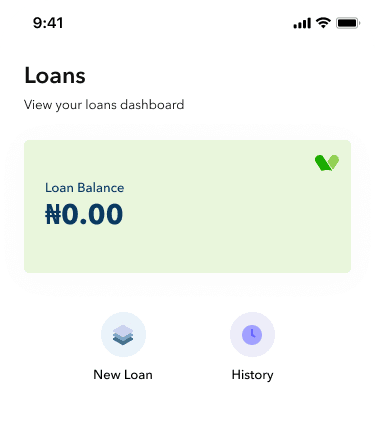Tap the Loan Balance label
This screenshot has height=422, width=375.
85,188
